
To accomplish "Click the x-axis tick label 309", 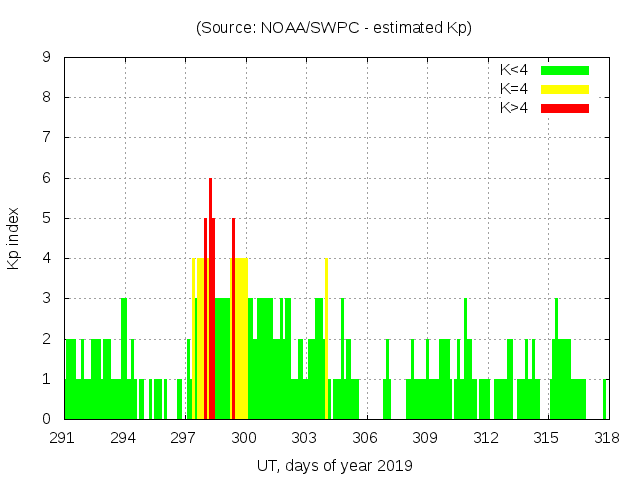I will (x=425, y=438).
